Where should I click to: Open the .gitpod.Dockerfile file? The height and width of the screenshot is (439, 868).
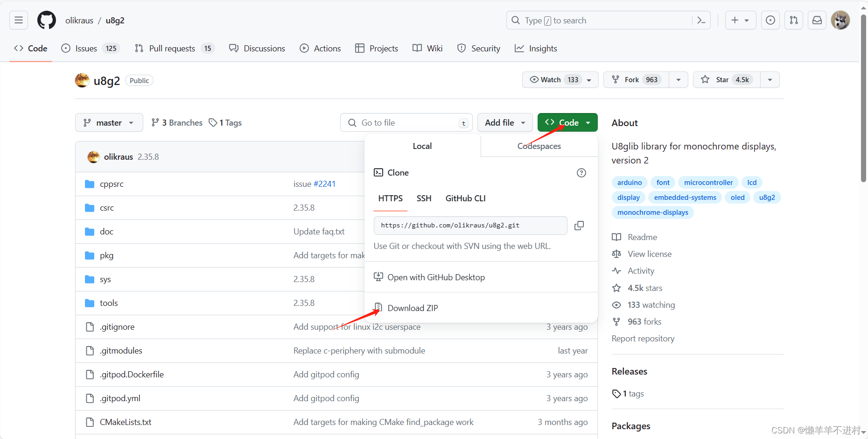(132, 375)
